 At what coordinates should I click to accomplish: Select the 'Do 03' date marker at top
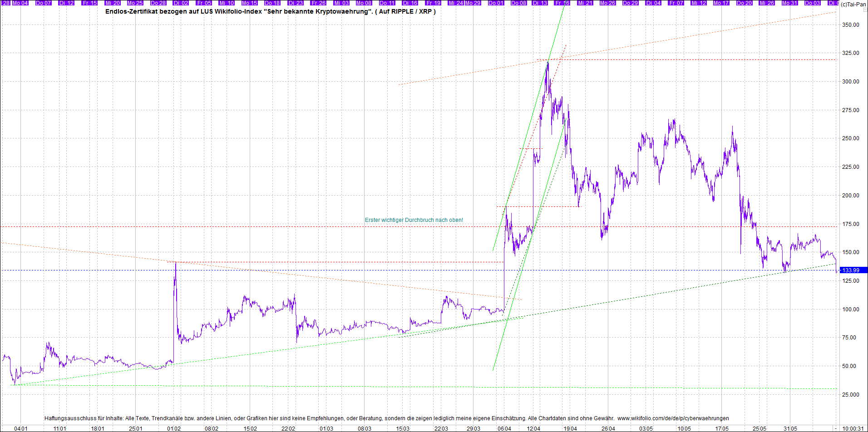pyautogui.click(x=812, y=3)
